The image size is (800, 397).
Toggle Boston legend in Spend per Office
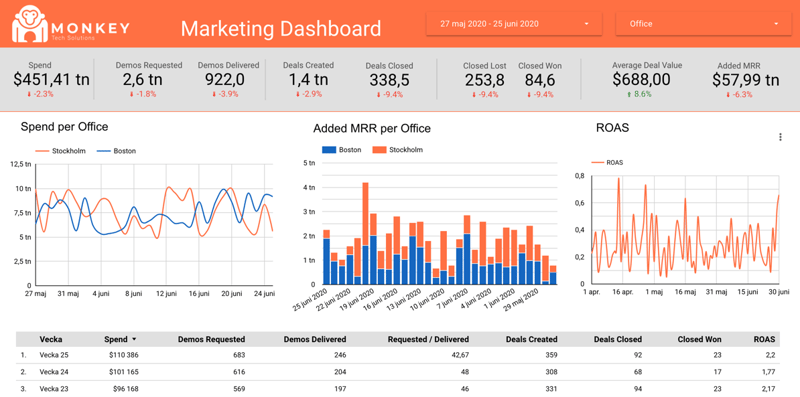click(x=116, y=151)
